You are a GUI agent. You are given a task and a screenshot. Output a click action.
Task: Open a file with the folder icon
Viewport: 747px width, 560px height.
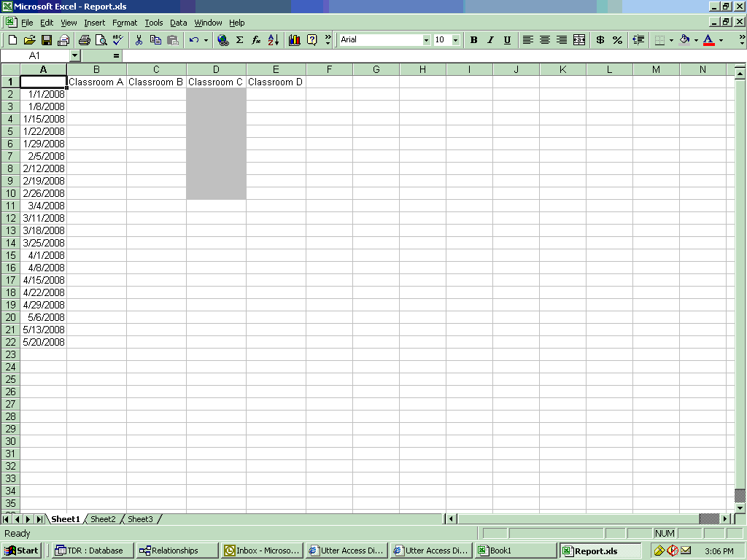coord(29,40)
